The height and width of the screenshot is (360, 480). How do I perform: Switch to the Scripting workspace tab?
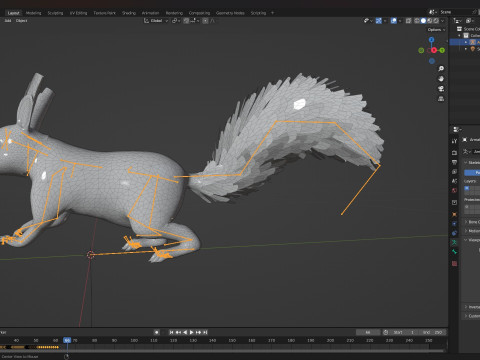point(258,13)
